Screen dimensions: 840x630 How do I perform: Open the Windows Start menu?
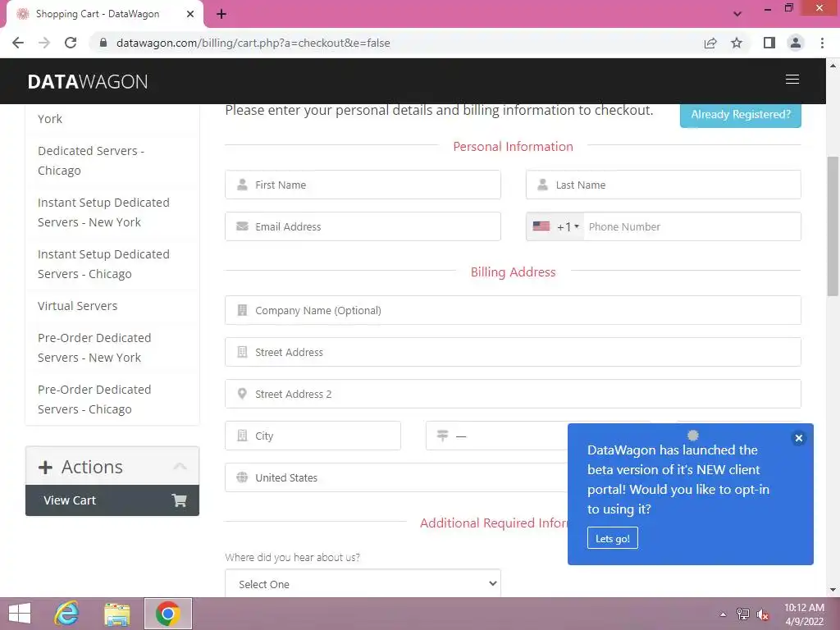point(20,614)
